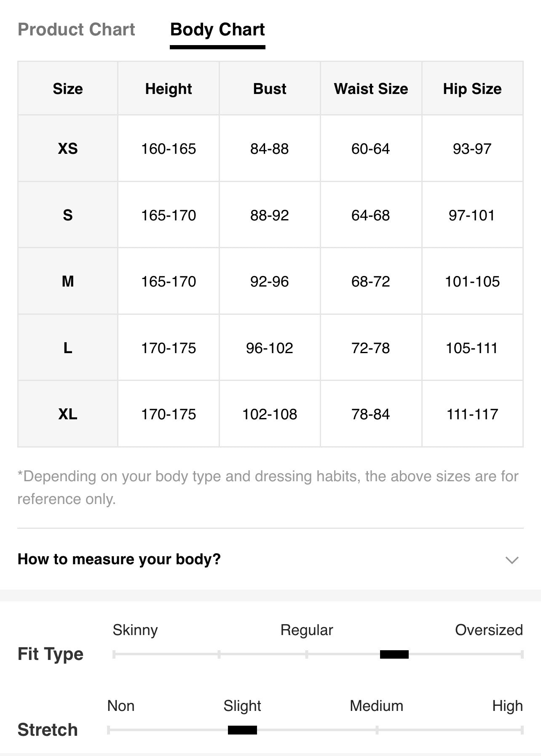Select the L size row header

68,348
